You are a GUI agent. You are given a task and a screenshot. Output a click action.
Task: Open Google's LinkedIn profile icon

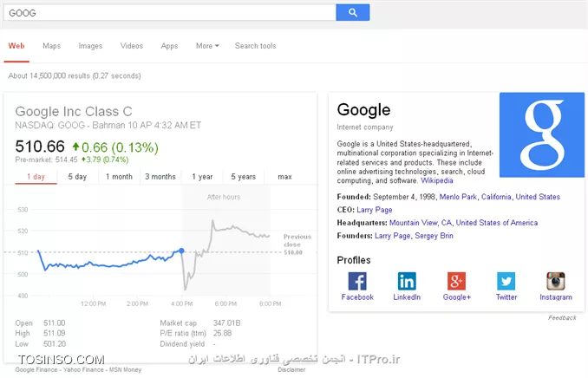click(x=407, y=281)
